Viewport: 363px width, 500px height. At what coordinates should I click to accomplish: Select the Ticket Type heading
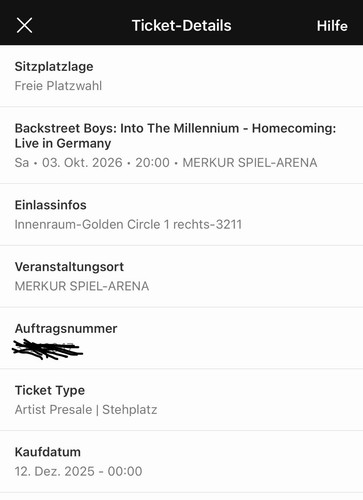50,390
